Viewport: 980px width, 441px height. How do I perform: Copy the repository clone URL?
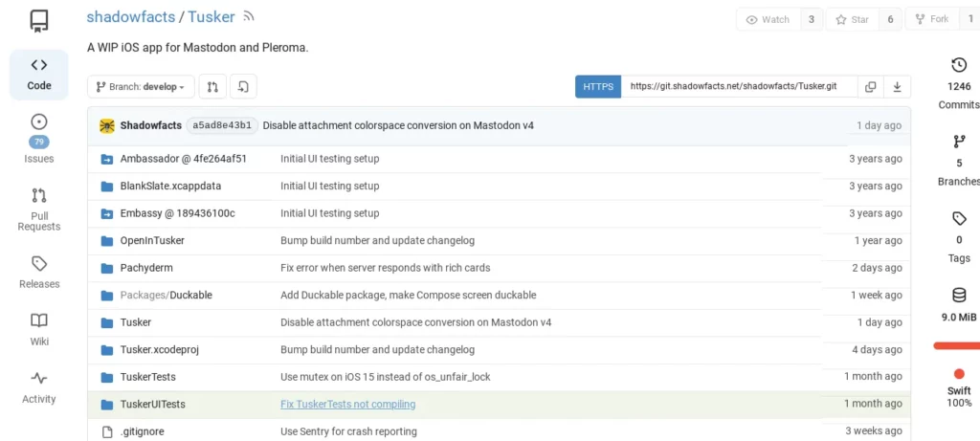click(x=870, y=87)
